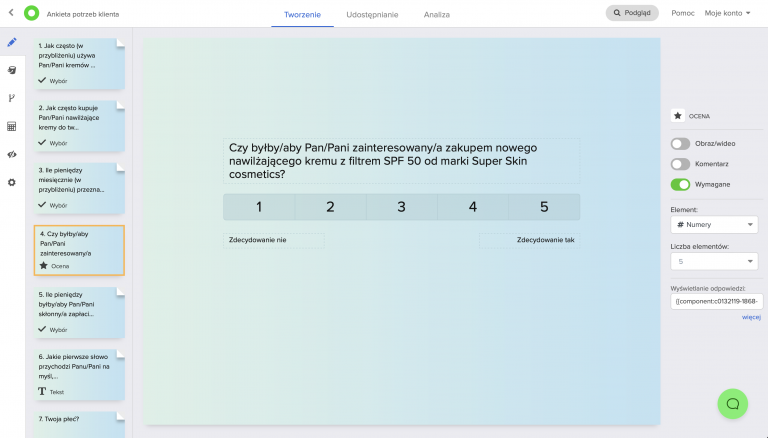Open the settings gear icon

(12, 183)
